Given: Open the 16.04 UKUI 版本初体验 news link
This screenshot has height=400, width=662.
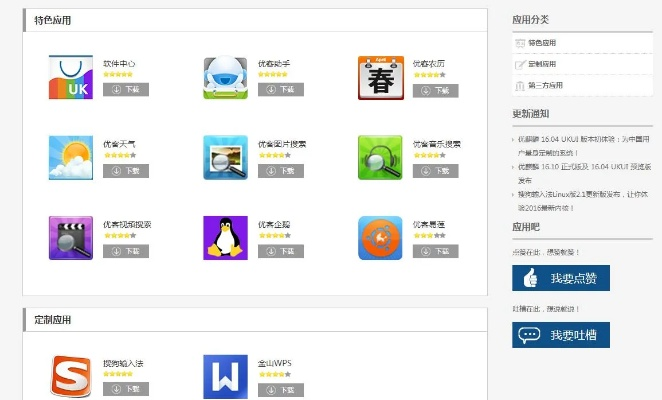Looking at the screenshot, I should pyautogui.click(x=583, y=146).
